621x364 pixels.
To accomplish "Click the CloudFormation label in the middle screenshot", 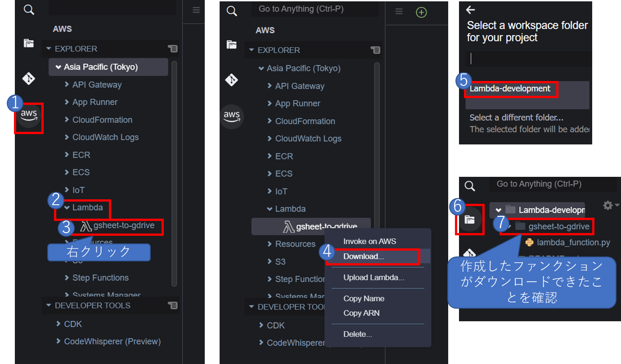I will [x=305, y=121].
